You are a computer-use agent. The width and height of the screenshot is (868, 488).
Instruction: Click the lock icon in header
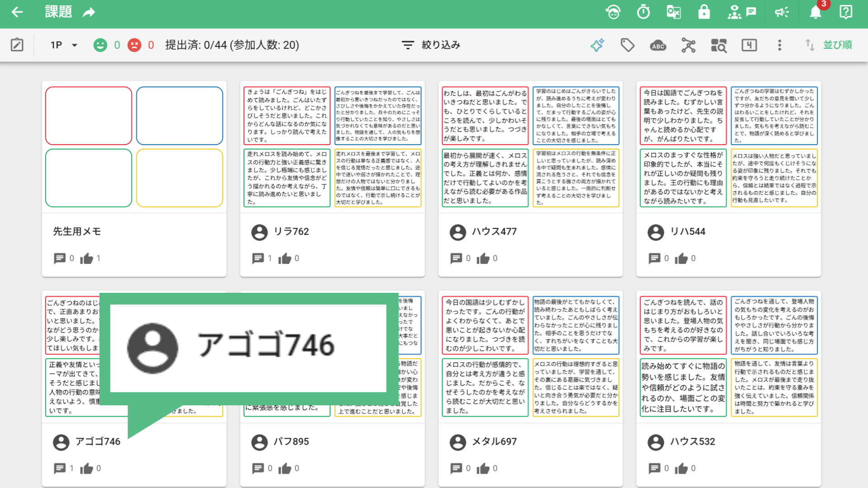pos(704,12)
